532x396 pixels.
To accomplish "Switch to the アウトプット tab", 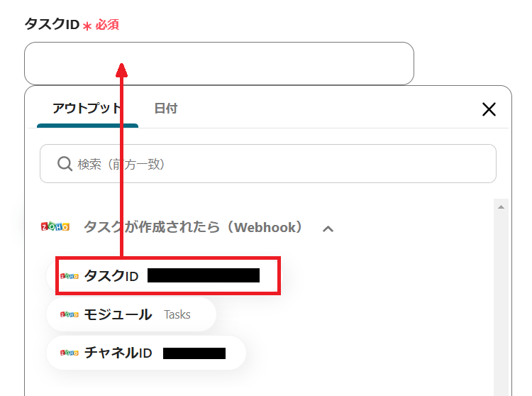I will (87, 109).
